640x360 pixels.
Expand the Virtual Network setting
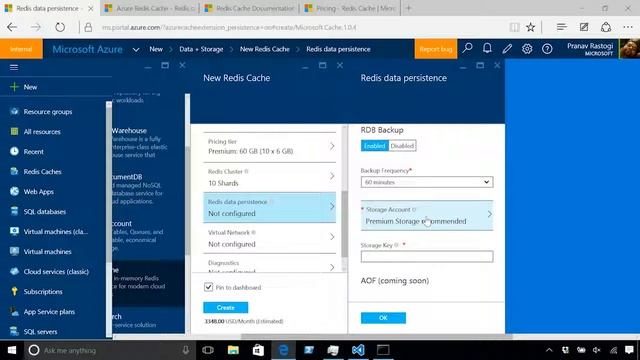[x=269, y=238]
